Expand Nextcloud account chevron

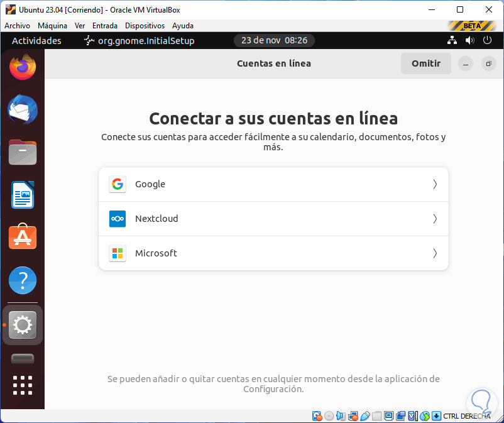(x=435, y=219)
